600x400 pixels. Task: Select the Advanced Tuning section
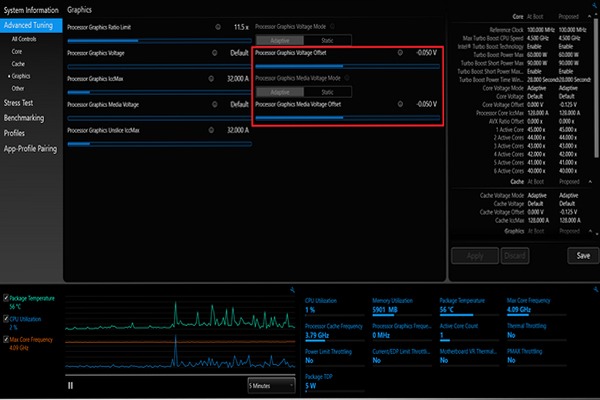[x=31, y=25]
